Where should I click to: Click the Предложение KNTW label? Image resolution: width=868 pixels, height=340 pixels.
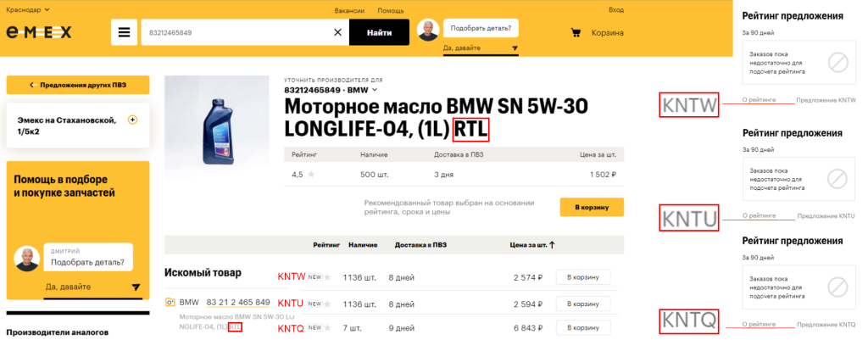pos(826,100)
